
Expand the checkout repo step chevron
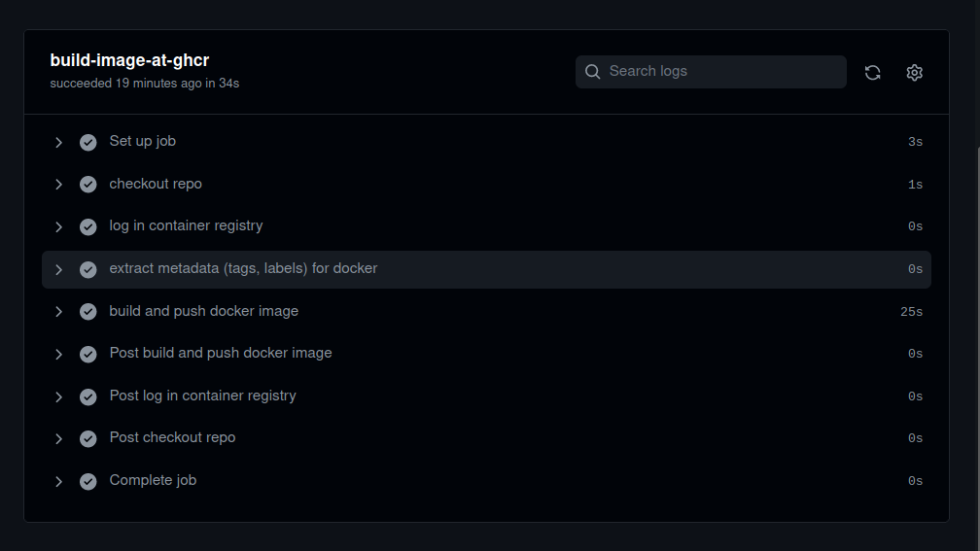pos(58,185)
